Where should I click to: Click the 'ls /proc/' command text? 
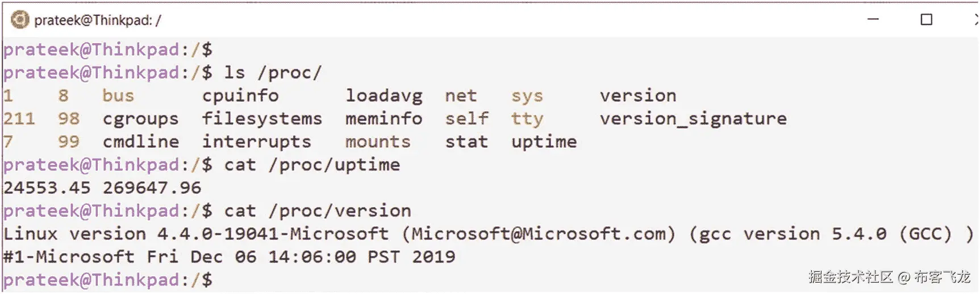click(x=273, y=73)
